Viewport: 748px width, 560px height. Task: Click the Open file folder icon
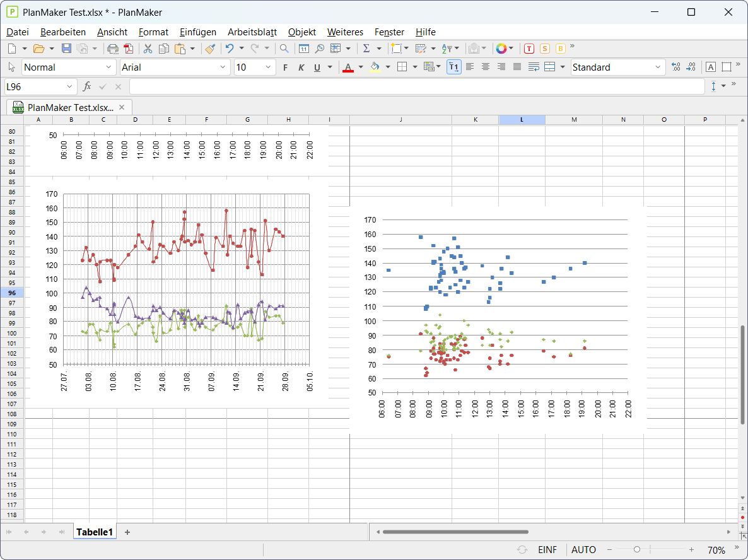(38, 48)
